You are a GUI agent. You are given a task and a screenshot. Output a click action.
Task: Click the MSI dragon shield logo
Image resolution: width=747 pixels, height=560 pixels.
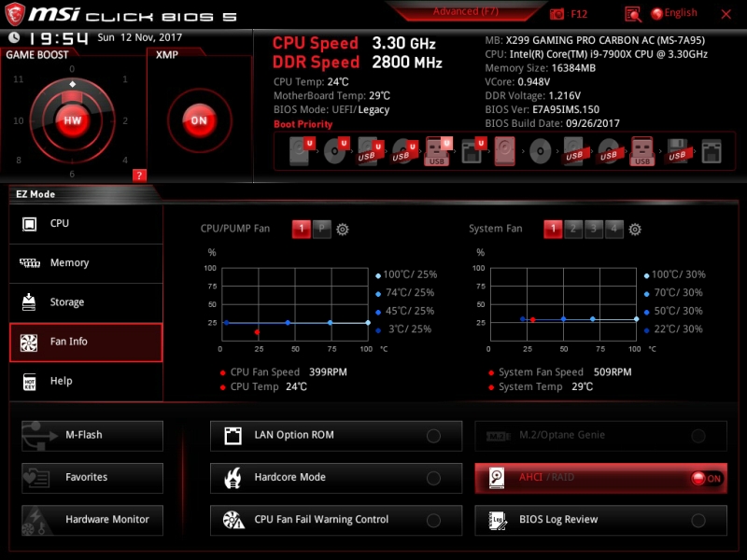pos(14,13)
